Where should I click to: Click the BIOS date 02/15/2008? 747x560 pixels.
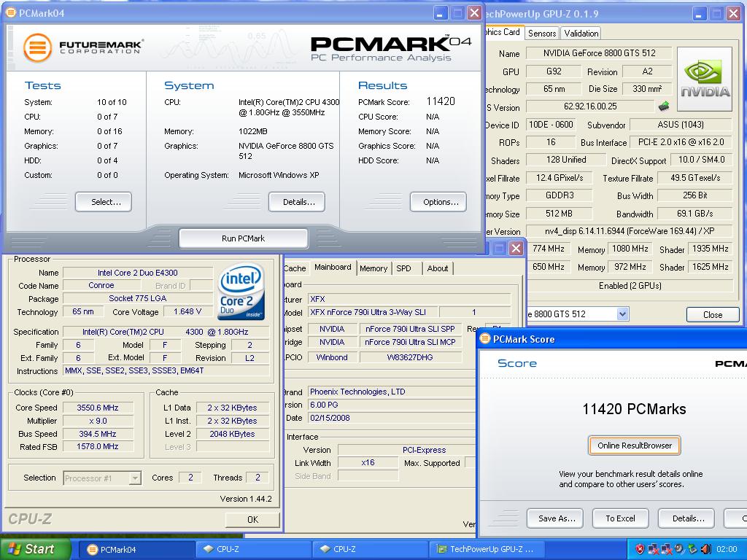(x=392, y=418)
